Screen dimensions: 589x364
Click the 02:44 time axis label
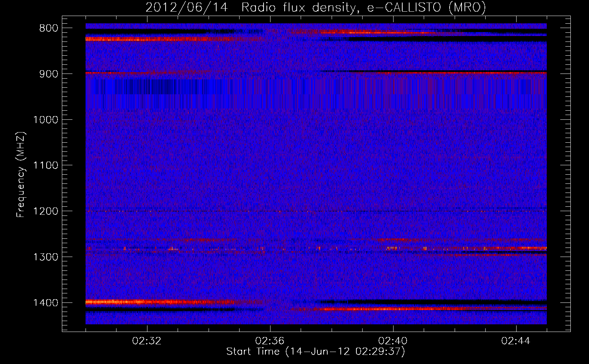pyautogui.click(x=516, y=341)
